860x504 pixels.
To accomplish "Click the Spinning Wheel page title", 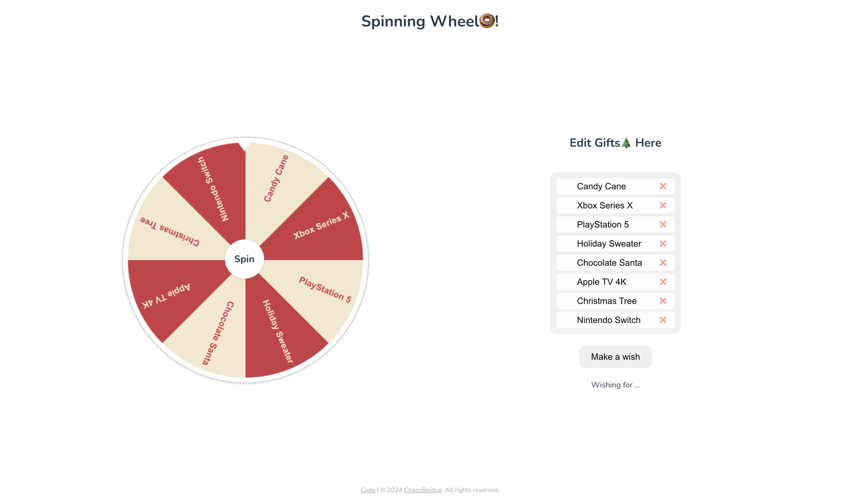I will (430, 21).
